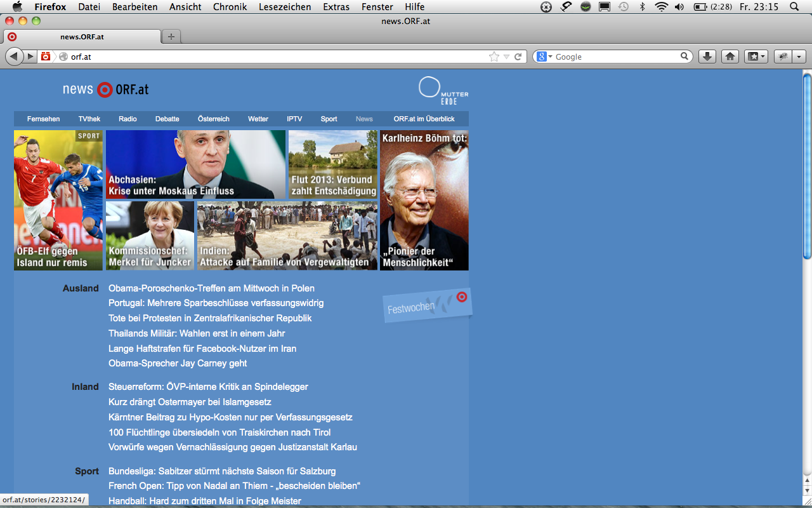Open the Österreich navigation link
Viewport: 812px width, 508px height.
click(214, 119)
